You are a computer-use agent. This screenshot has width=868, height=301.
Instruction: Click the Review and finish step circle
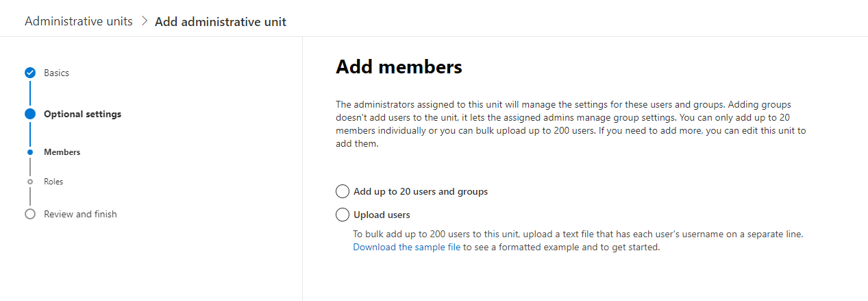click(30, 214)
